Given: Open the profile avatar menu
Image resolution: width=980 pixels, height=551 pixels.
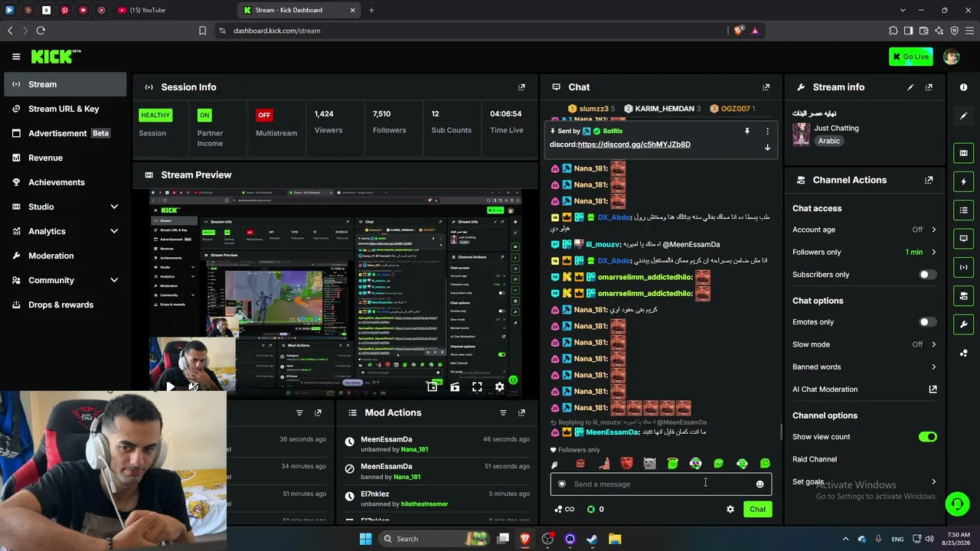Looking at the screenshot, I should pyautogui.click(x=951, y=57).
